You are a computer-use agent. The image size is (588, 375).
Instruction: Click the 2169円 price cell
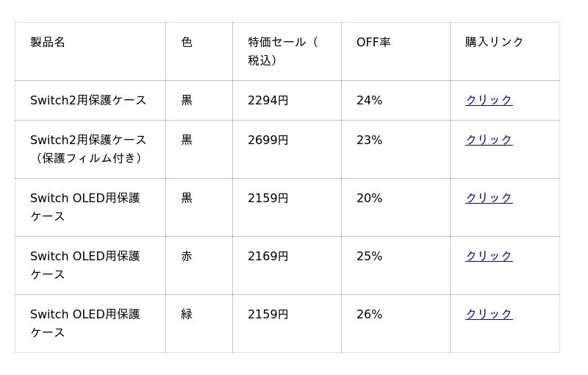coord(268,256)
